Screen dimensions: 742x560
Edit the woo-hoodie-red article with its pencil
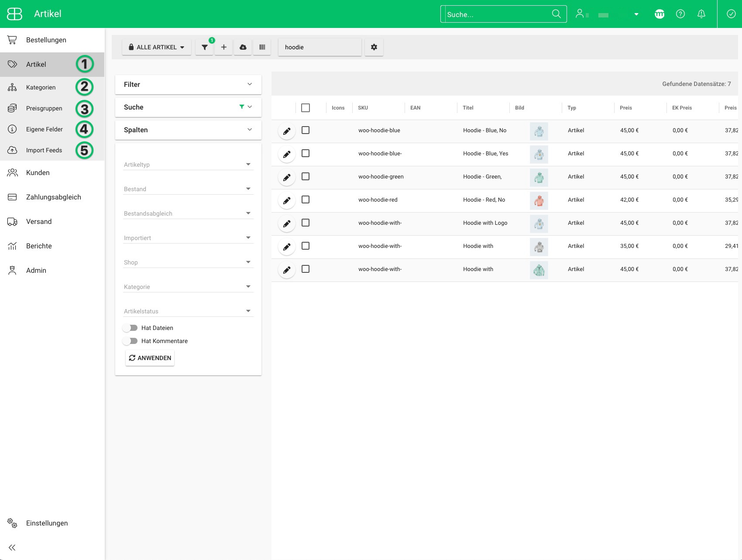pos(287,200)
